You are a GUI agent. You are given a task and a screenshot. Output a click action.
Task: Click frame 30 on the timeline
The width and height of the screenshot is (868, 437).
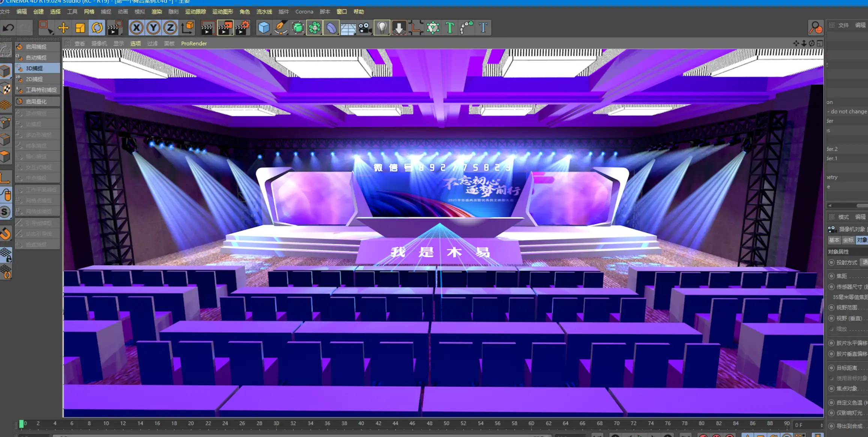pyautogui.click(x=276, y=423)
